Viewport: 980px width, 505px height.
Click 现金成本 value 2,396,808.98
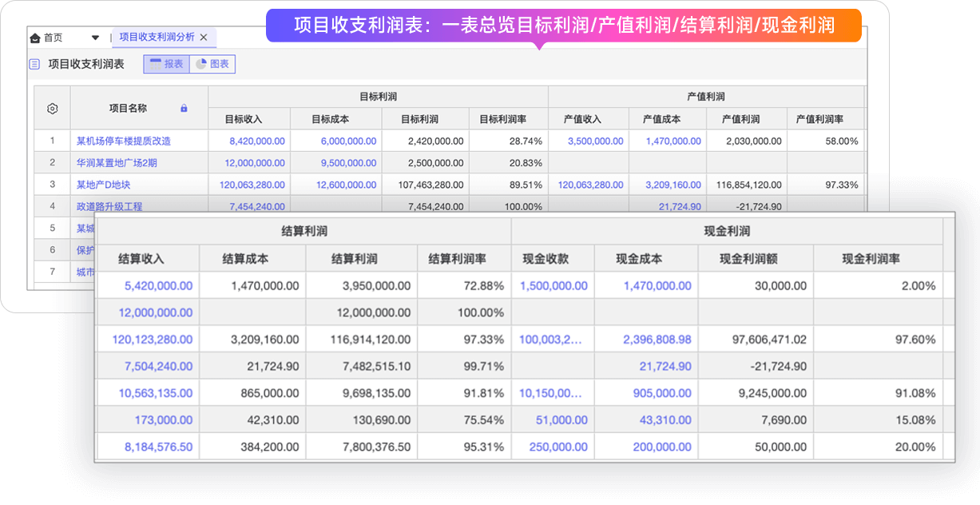click(657, 340)
